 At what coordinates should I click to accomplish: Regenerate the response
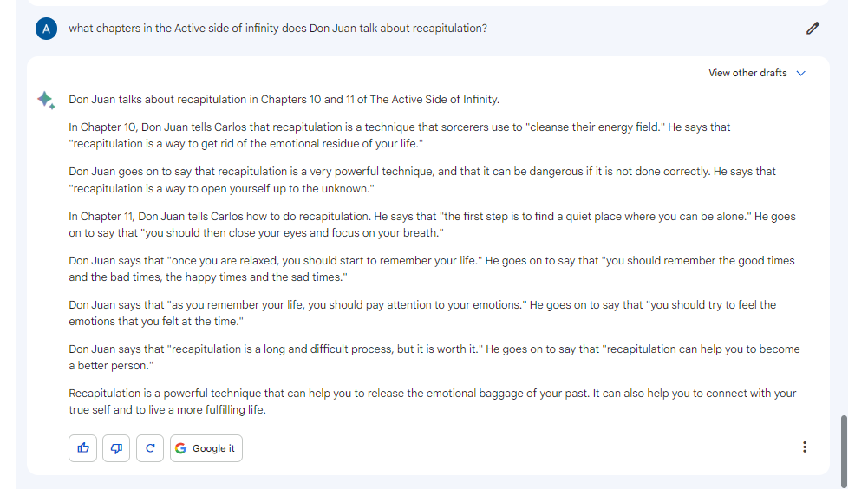point(150,448)
